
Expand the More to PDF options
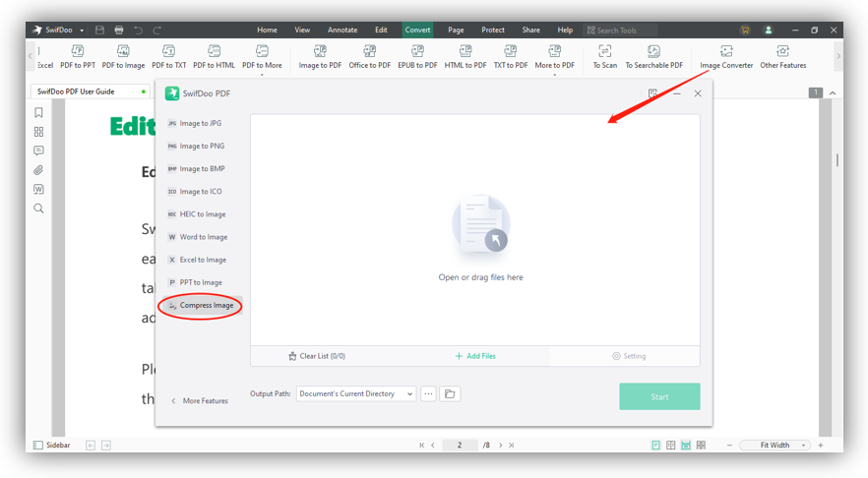(554, 59)
